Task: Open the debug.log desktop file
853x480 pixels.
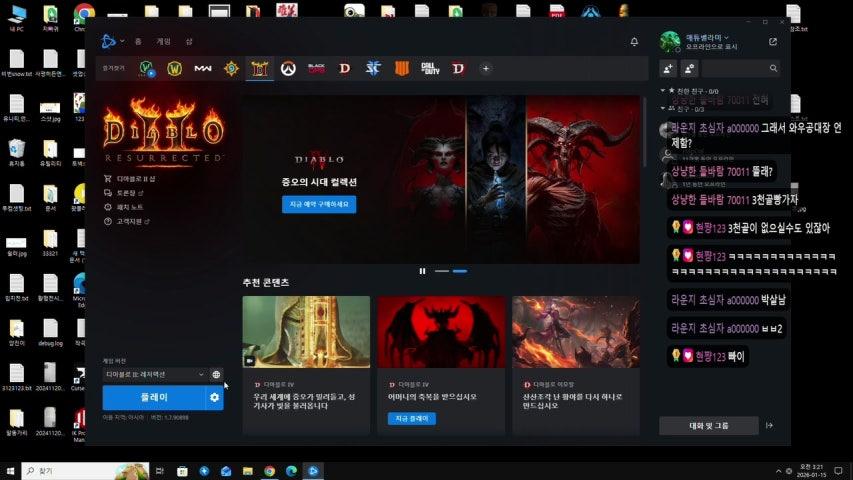Action: pos(50,333)
